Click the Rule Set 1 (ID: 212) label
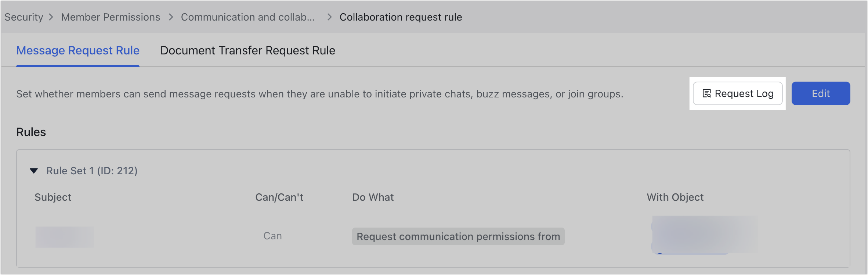868x275 pixels. pyautogui.click(x=92, y=170)
